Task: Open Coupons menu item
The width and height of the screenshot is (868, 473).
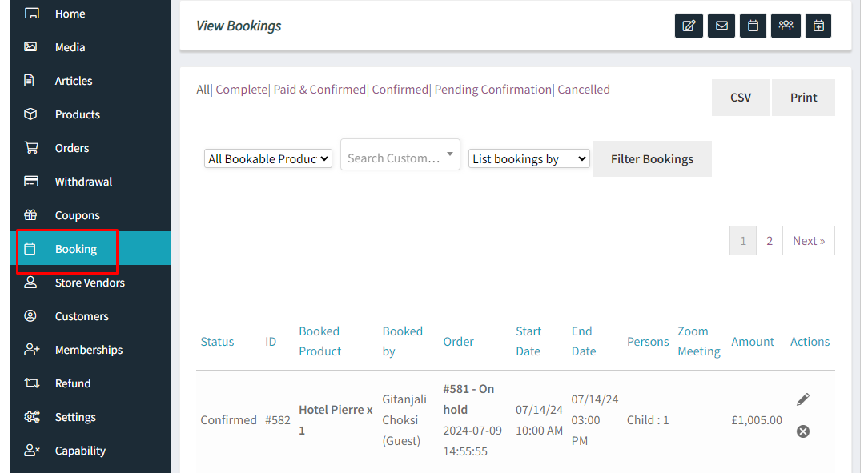Action: point(78,215)
